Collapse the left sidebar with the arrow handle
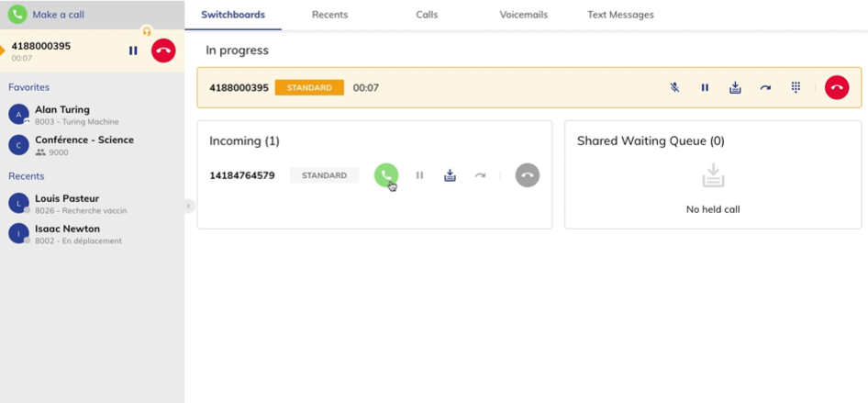868x403 pixels. click(188, 206)
